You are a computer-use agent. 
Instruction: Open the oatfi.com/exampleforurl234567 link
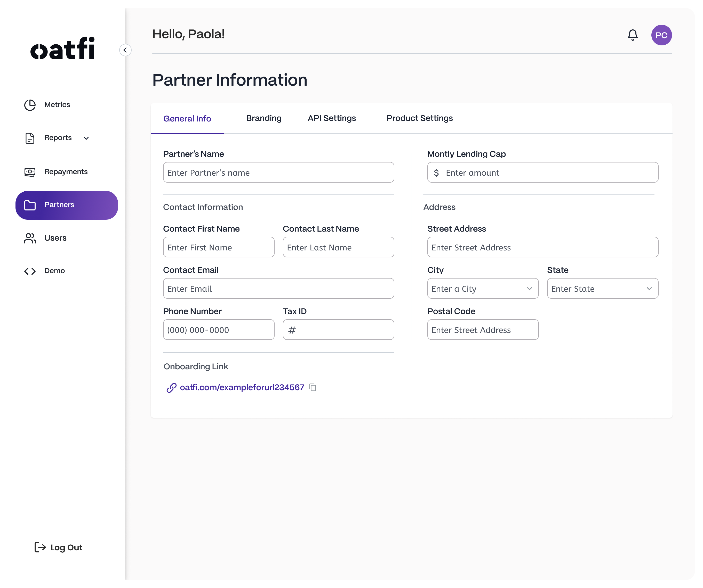pyautogui.click(x=242, y=387)
